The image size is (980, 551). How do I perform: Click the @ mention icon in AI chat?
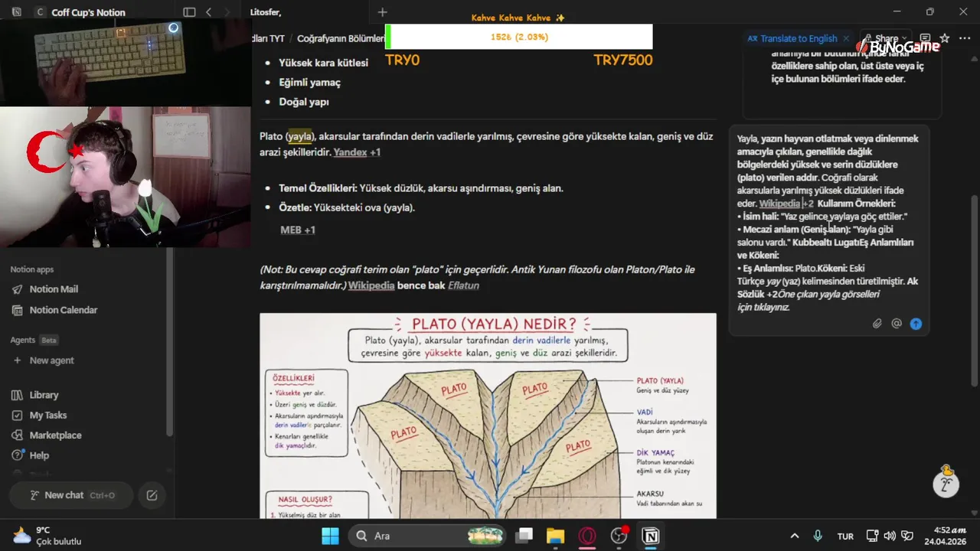897,324
